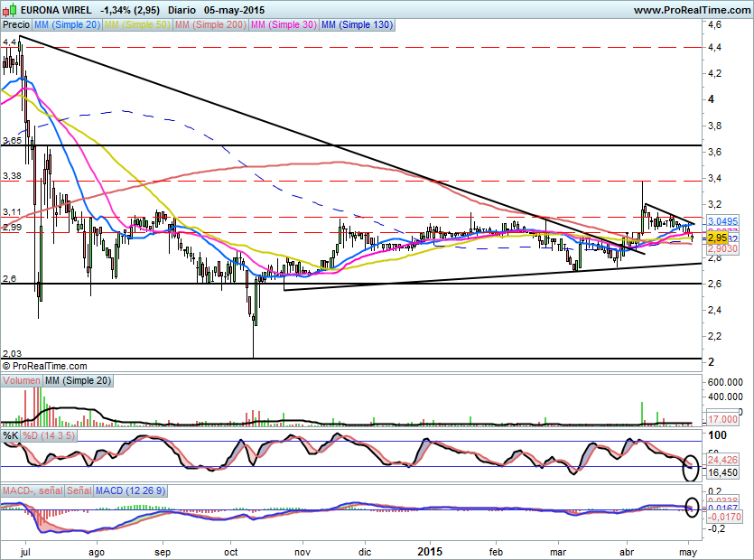The width and height of the screenshot is (754, 560).
Task: Click the 17.000 volume value tag
Action: (x=722, y=419)
